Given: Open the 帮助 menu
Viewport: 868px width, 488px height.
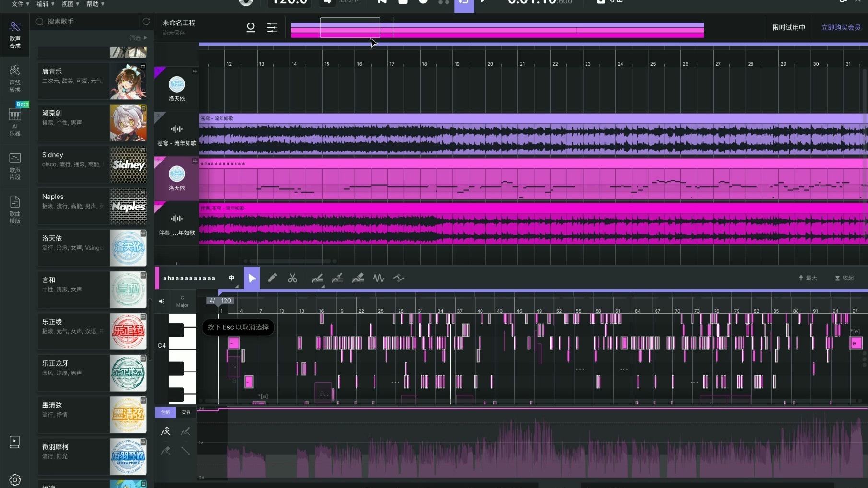Looking at the screenshot, I should pos(95,4).
